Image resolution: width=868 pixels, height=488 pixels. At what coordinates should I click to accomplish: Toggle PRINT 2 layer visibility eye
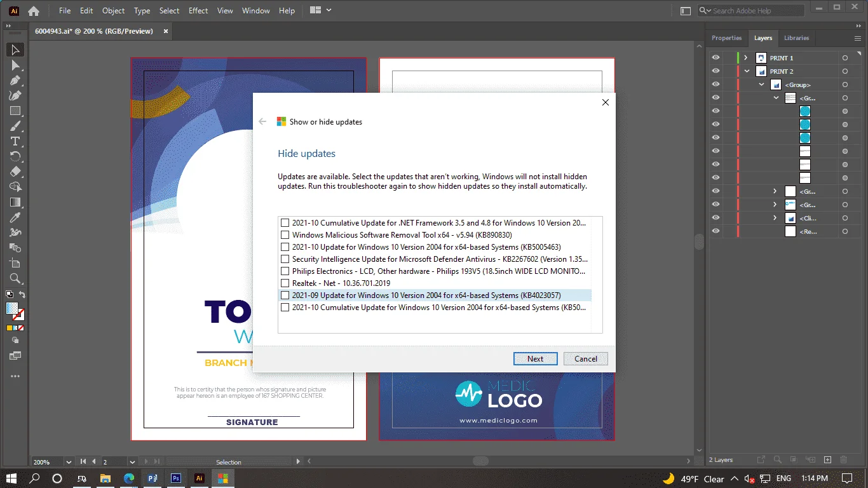coord(716,71)
